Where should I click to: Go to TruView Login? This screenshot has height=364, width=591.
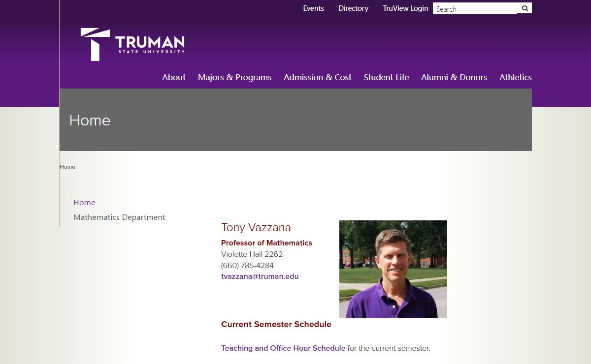pyautogui.click(x=405, y=8)
